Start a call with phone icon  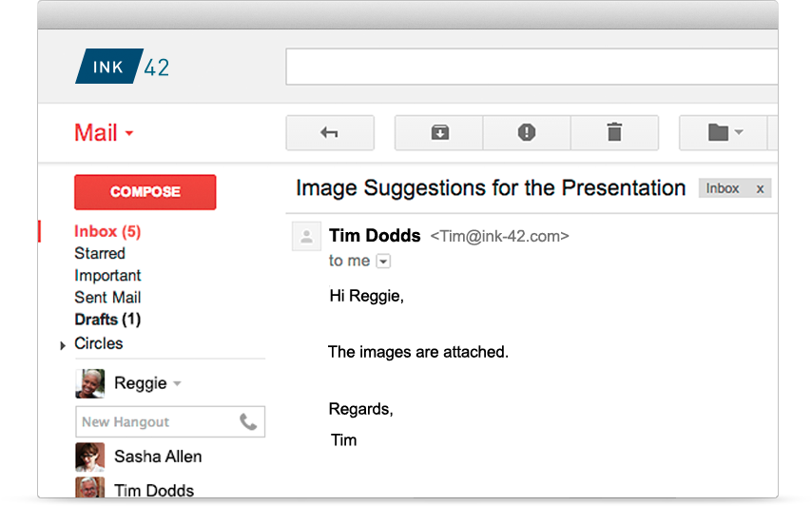click(x=248, y=422)
